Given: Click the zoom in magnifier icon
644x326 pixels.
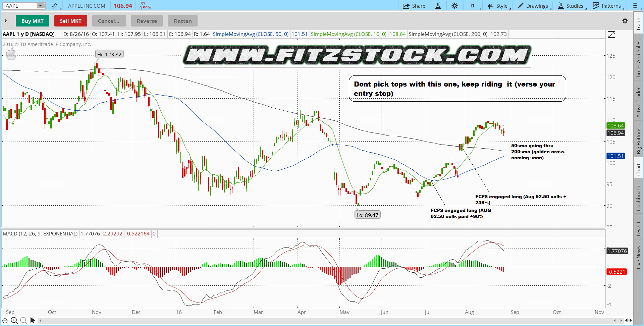Looking at the screenshot, I should (x=14, y=321).
